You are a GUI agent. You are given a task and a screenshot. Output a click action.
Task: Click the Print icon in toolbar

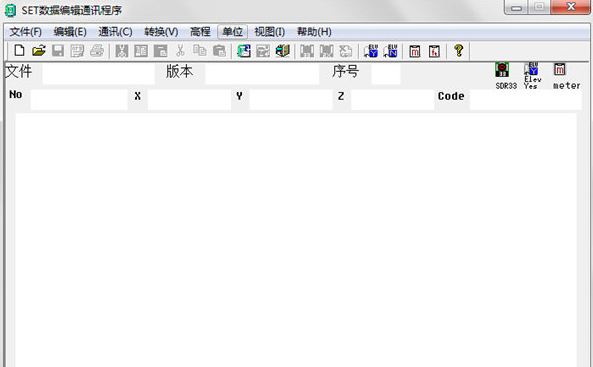97,51
